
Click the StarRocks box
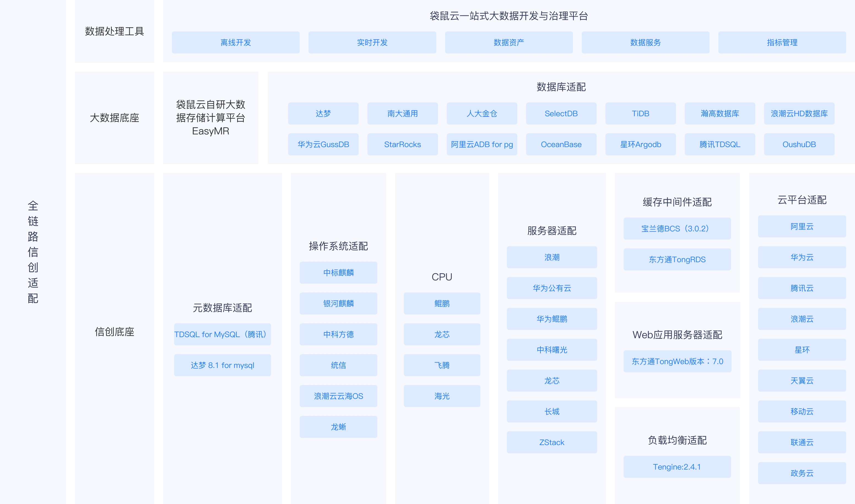pyautogui.click(x=402, y=144)
